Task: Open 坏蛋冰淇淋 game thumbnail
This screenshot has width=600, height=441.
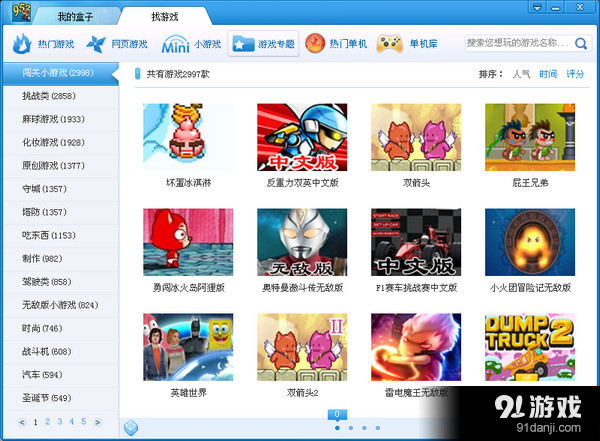Action: (188, 137)
